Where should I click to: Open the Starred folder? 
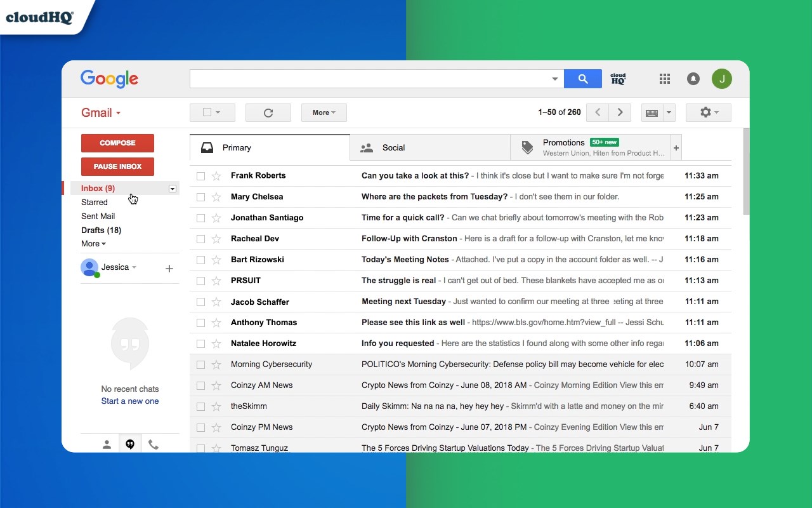point(95,203)
